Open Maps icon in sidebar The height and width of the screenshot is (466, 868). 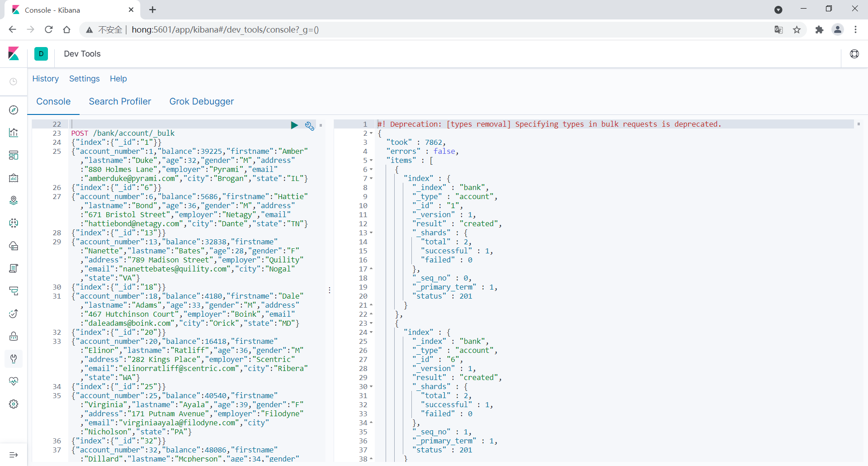point(14,200)
